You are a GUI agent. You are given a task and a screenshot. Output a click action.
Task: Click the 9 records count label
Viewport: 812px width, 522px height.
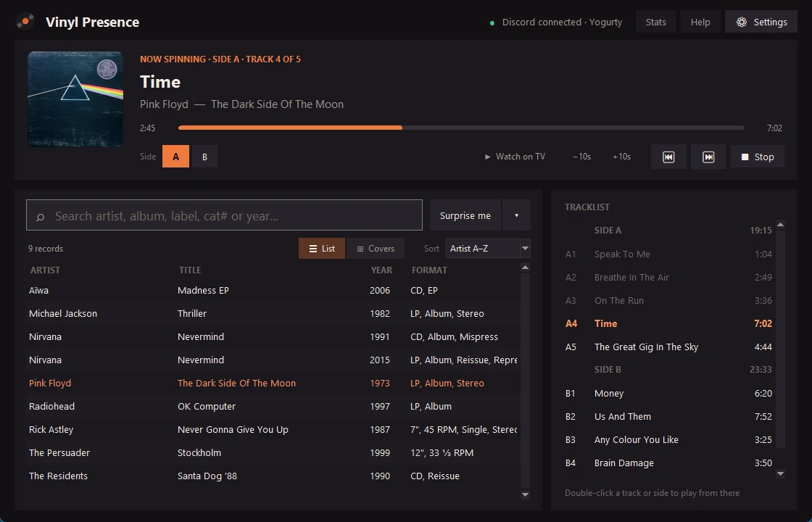tap(46, 249)
